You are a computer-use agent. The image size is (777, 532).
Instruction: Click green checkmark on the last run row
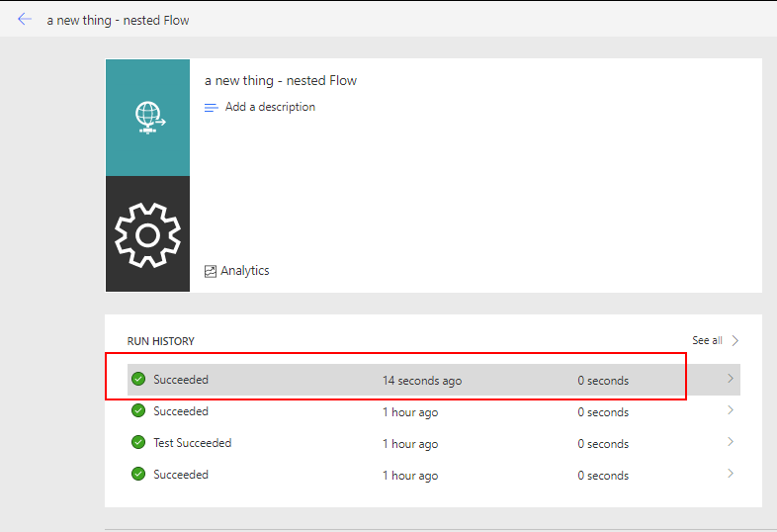pyautogui.click(x=138, y=475)
